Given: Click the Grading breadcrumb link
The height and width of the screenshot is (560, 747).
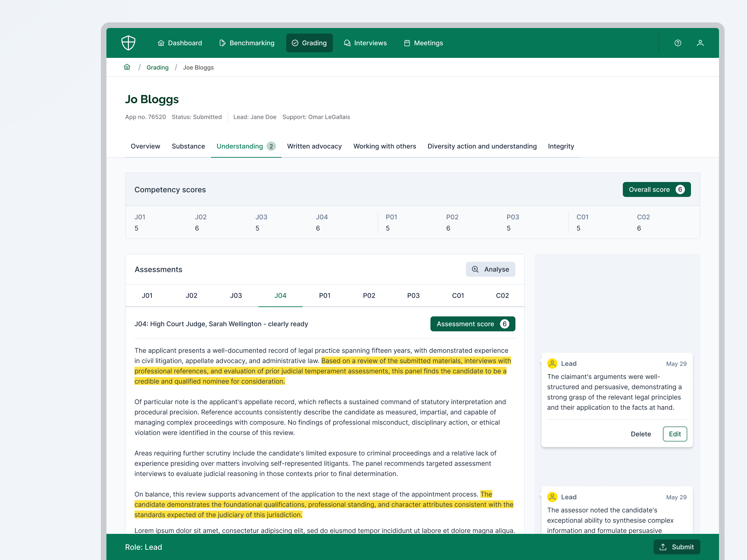Looking at the screenshot, I should pyautogui.click(x=157, y=68).
